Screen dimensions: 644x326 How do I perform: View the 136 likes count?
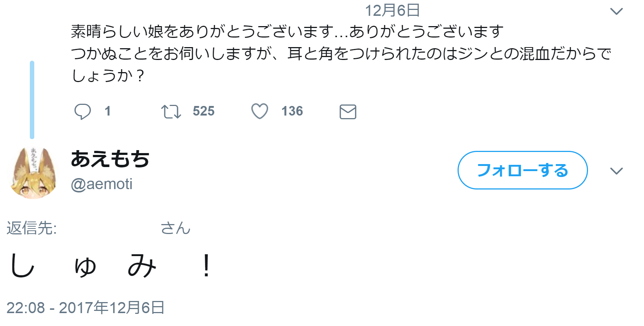point(292,111)
